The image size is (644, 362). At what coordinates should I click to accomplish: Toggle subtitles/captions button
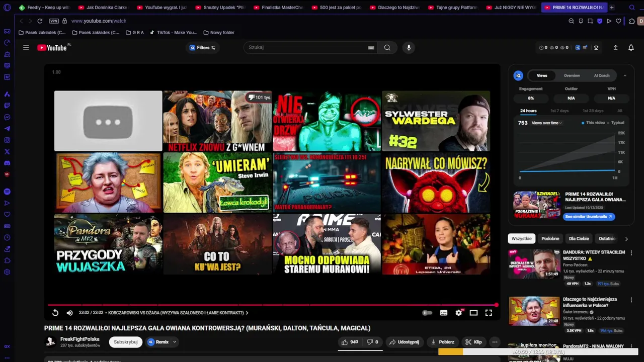tap(443, 313)
